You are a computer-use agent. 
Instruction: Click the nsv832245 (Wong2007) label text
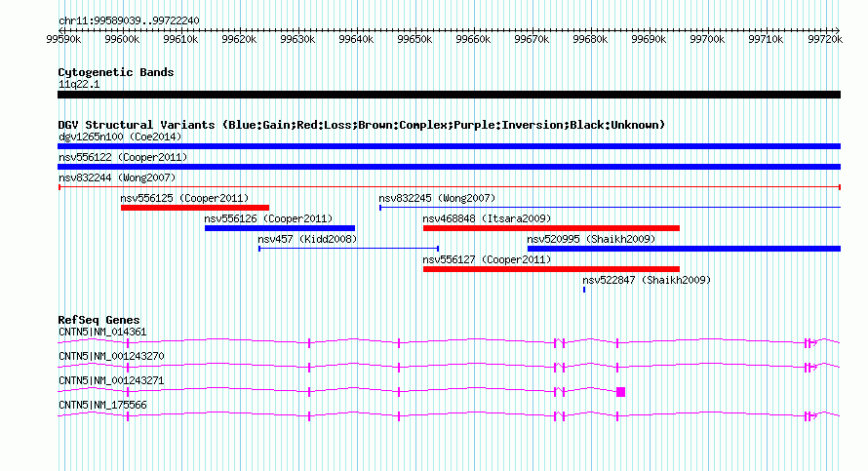pos(437,198)
